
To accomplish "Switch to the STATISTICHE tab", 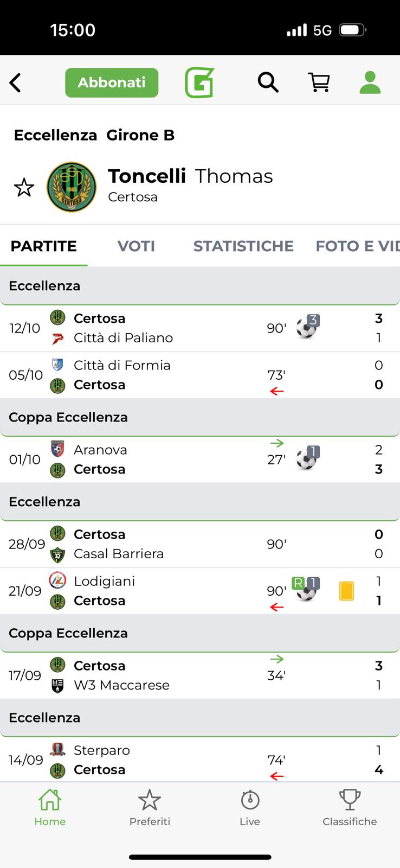I will 243,246.
